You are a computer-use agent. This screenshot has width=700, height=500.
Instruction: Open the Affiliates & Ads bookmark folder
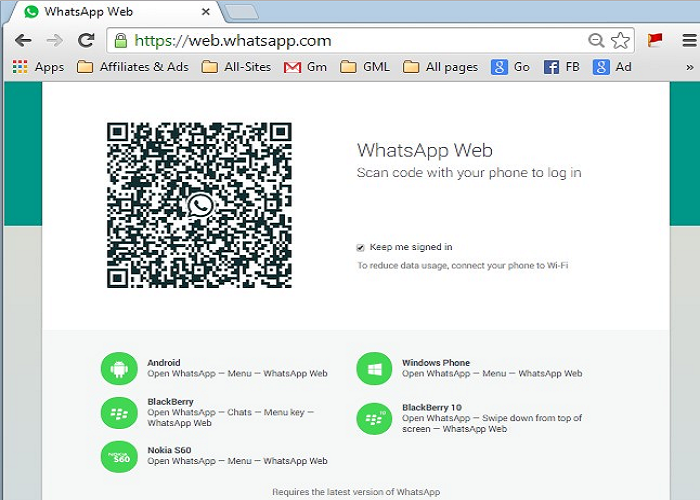133,67
